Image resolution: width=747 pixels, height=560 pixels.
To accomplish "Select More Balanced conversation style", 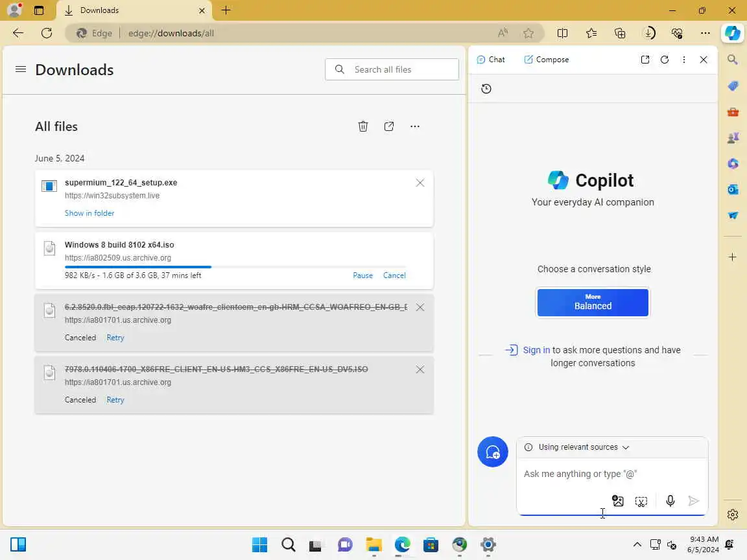I will click(x=593, y=303).
